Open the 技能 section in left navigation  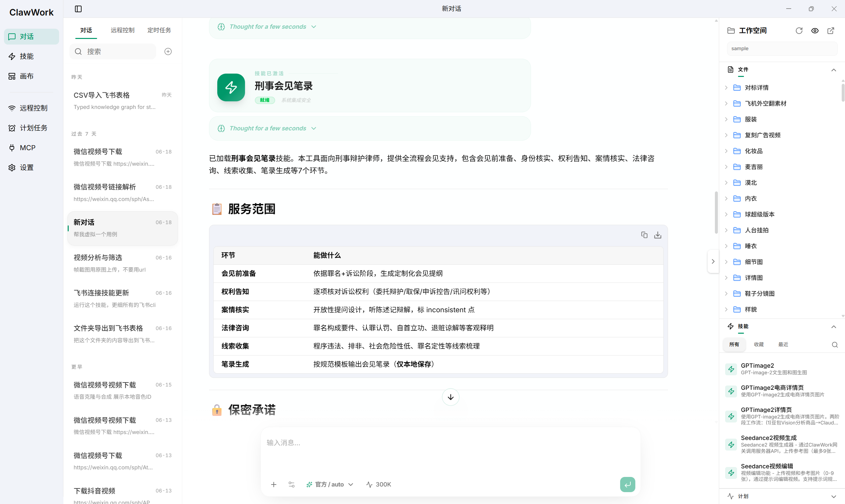31,56
